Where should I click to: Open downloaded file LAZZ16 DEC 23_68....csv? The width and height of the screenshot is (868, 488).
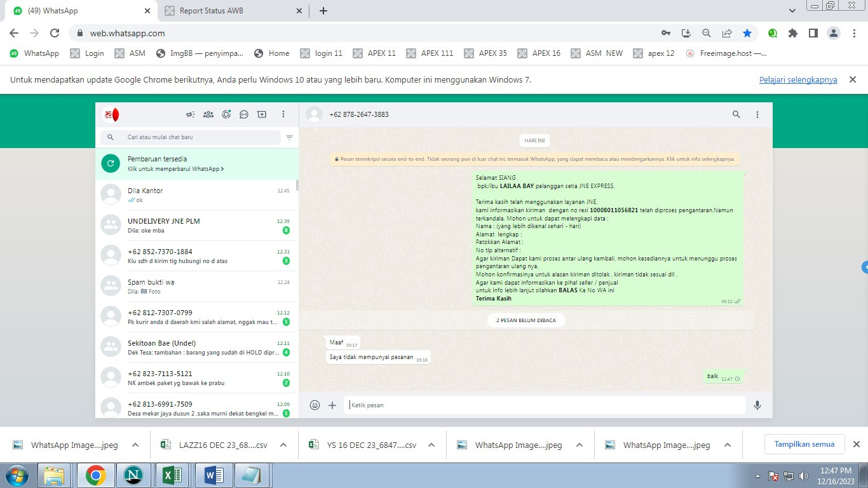click(214, 445)
